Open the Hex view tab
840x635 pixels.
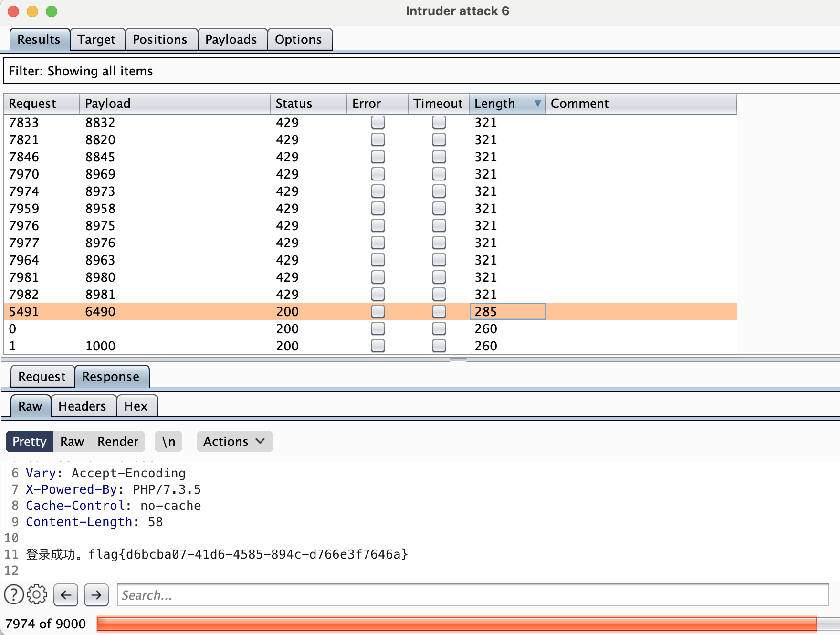pos(136,406)
